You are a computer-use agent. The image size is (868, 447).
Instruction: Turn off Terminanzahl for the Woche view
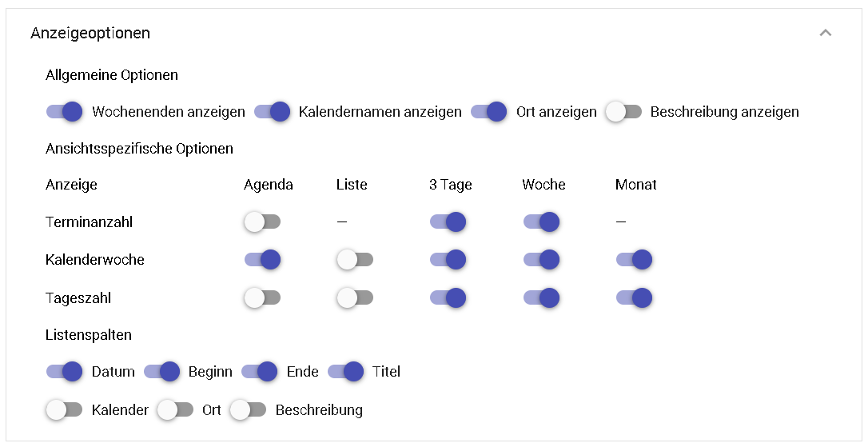(541, 222)
